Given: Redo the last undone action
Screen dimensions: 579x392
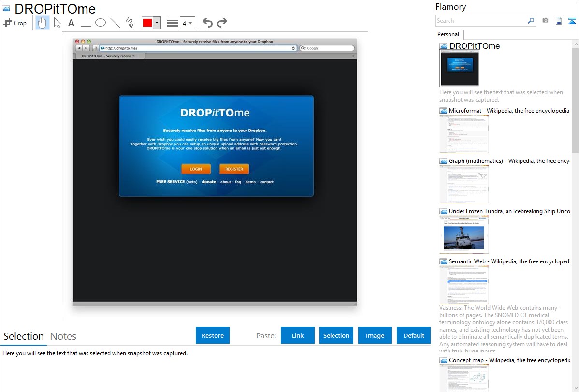Looking at the screenshot, I should [x=222, y=23].
